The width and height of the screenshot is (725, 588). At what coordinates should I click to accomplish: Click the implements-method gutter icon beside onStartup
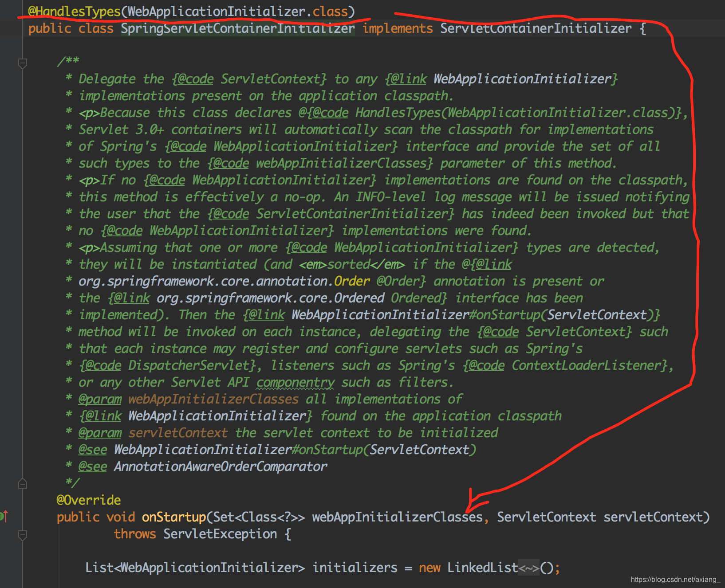[x=4, y=516]
